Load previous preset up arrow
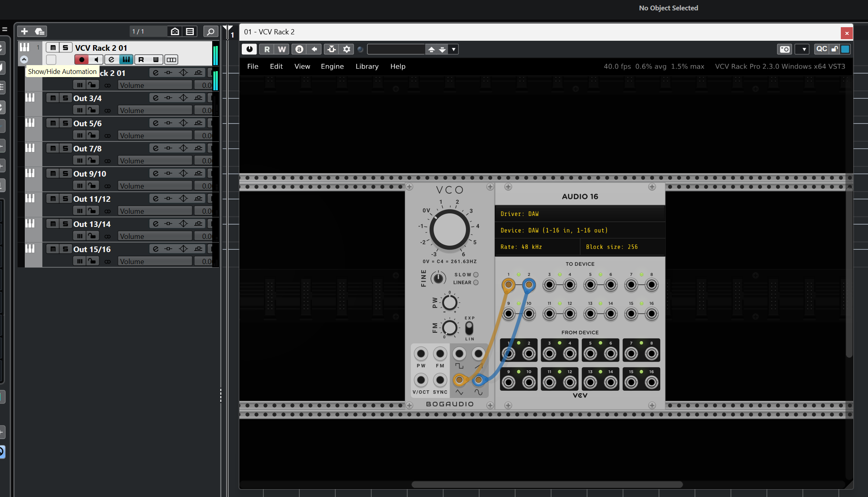 tap(431, 50)
